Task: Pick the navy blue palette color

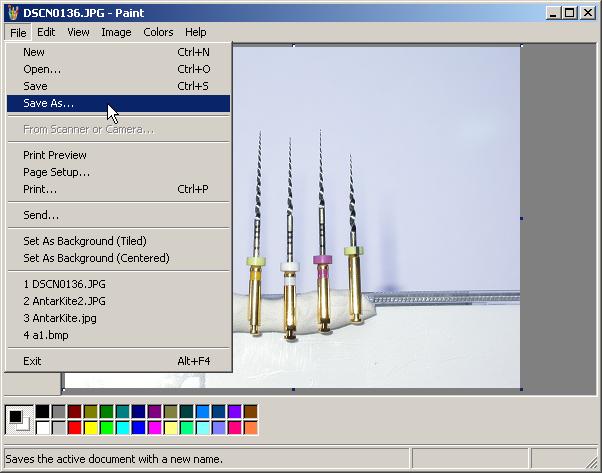Action: (x=139, y=412)
